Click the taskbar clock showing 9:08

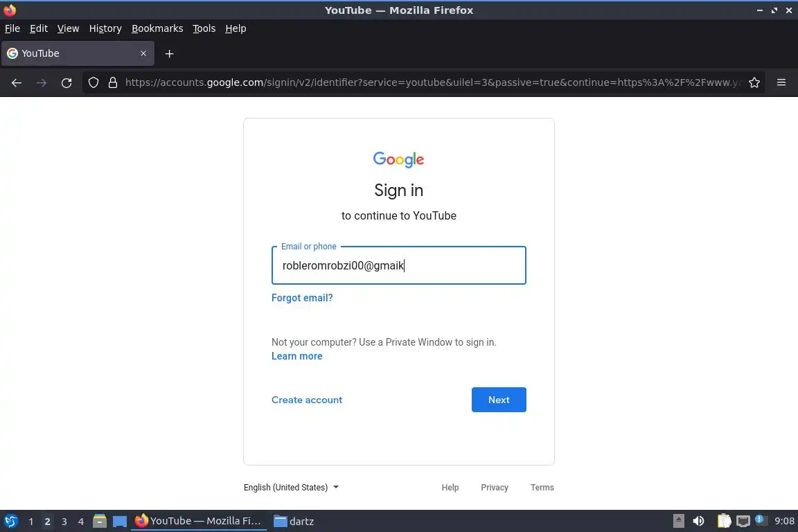coord(784,521)
